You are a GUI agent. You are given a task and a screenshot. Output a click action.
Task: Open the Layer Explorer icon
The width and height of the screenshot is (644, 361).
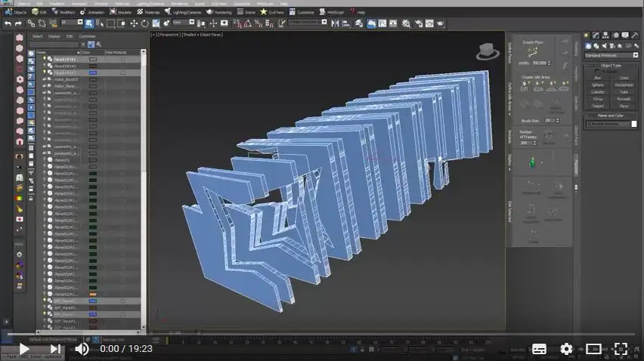359,24
